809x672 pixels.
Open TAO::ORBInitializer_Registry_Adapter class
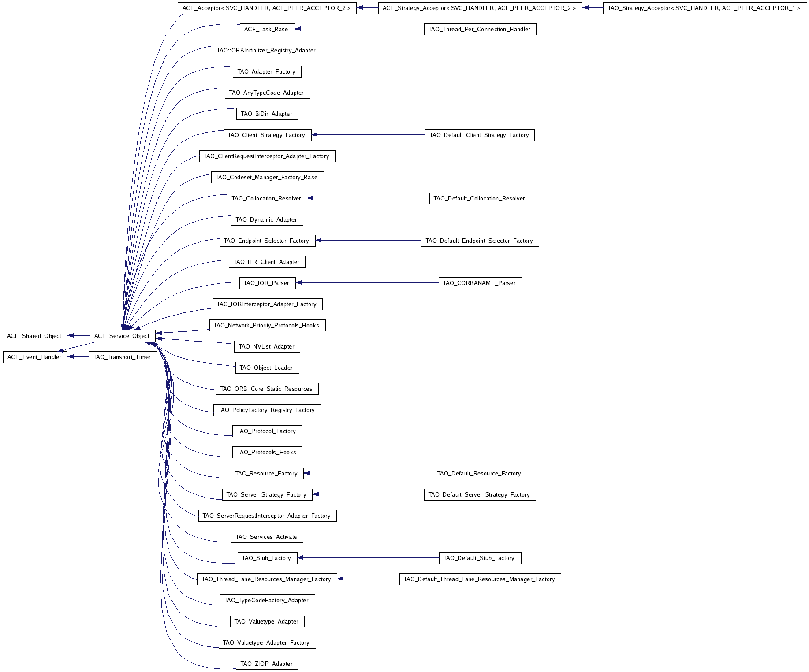(x=266, y=50)
